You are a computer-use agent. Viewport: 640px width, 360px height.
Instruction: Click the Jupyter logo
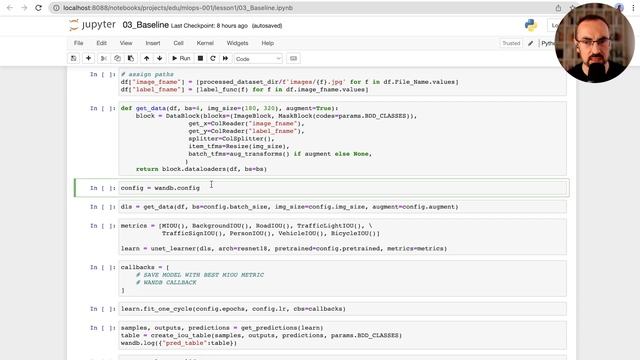93,25
